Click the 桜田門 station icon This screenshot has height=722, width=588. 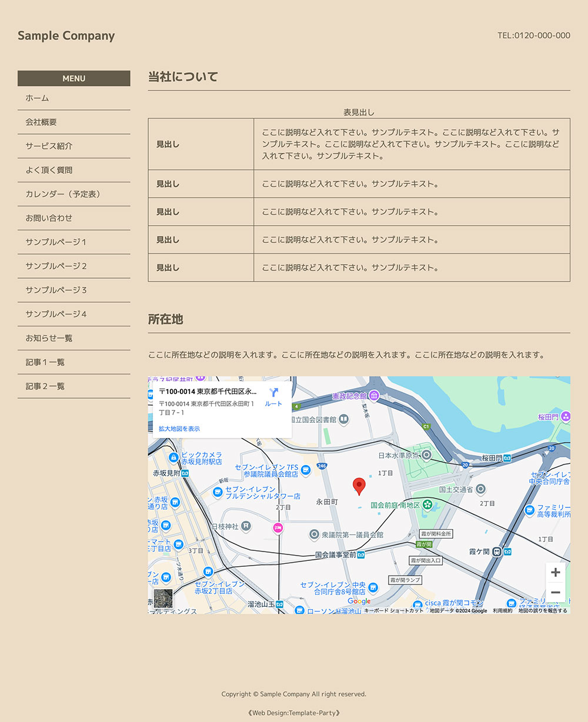[507, 457]
